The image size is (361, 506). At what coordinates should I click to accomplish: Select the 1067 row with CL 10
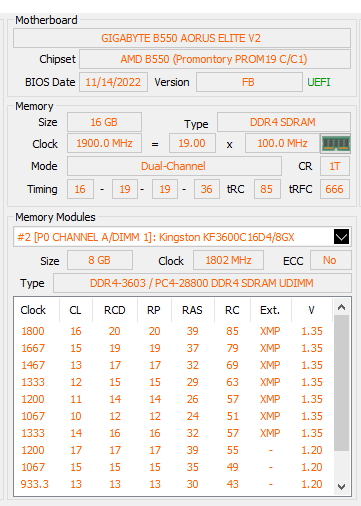click(173, 416)
